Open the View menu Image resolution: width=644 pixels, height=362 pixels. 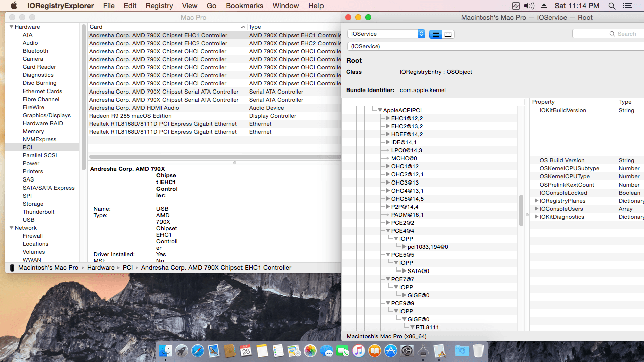pyautogui.click(x=189, y=6)
